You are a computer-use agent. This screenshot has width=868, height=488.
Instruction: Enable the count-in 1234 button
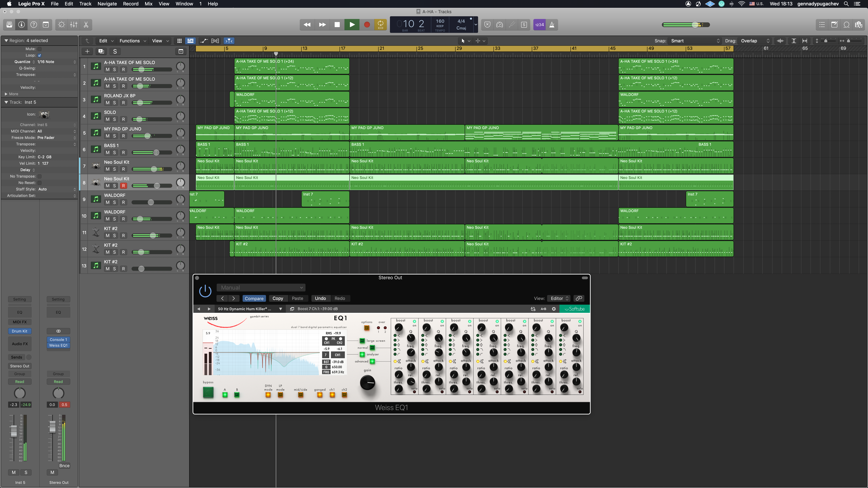(539, 25)
